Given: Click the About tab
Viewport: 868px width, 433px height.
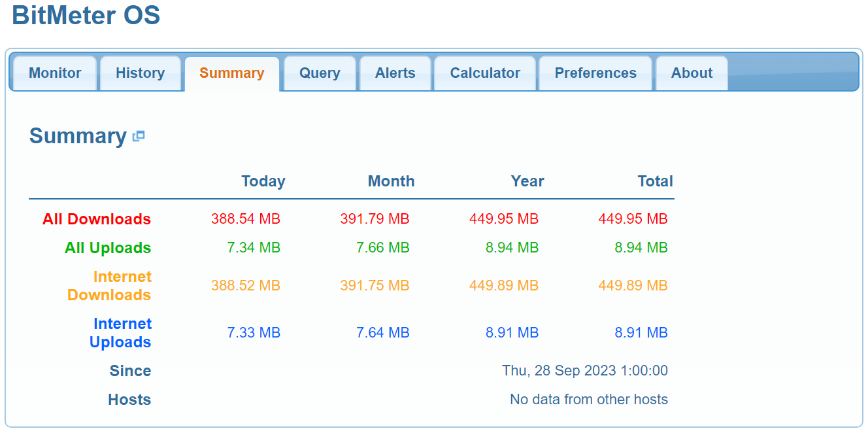Looking at the screenshot, I should (692, 73).
